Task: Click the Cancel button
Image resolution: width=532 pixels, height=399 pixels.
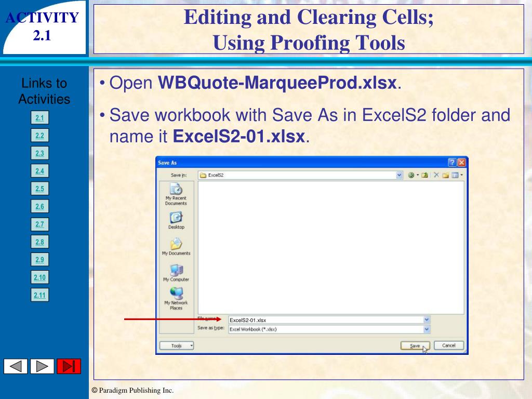Action: pos(448,345)
